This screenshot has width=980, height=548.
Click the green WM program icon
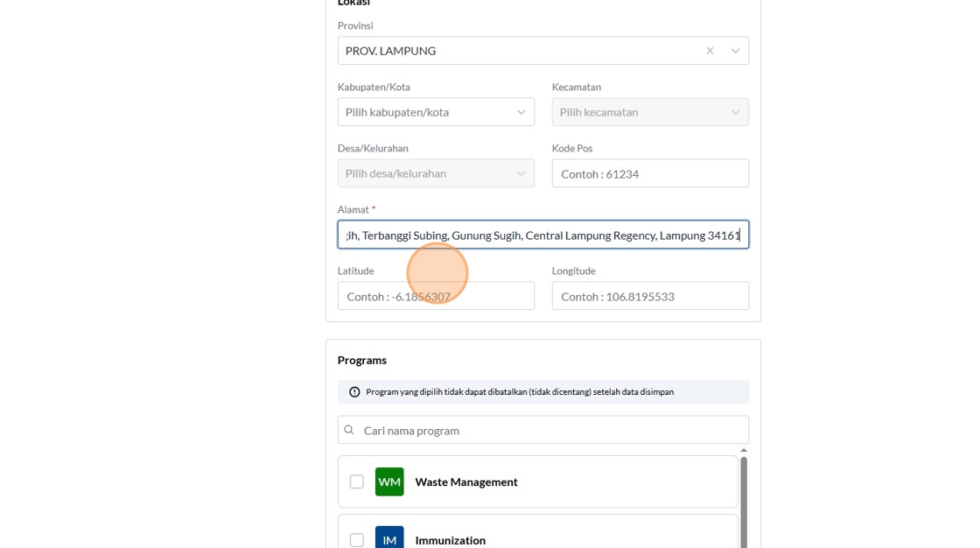point(389,481)
